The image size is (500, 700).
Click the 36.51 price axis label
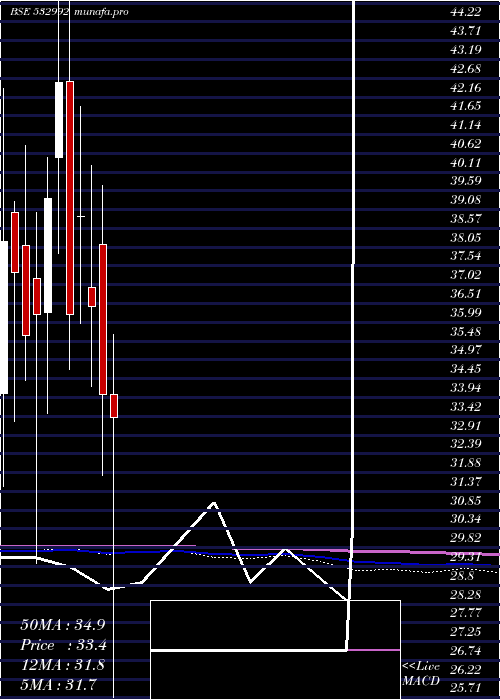466,294
